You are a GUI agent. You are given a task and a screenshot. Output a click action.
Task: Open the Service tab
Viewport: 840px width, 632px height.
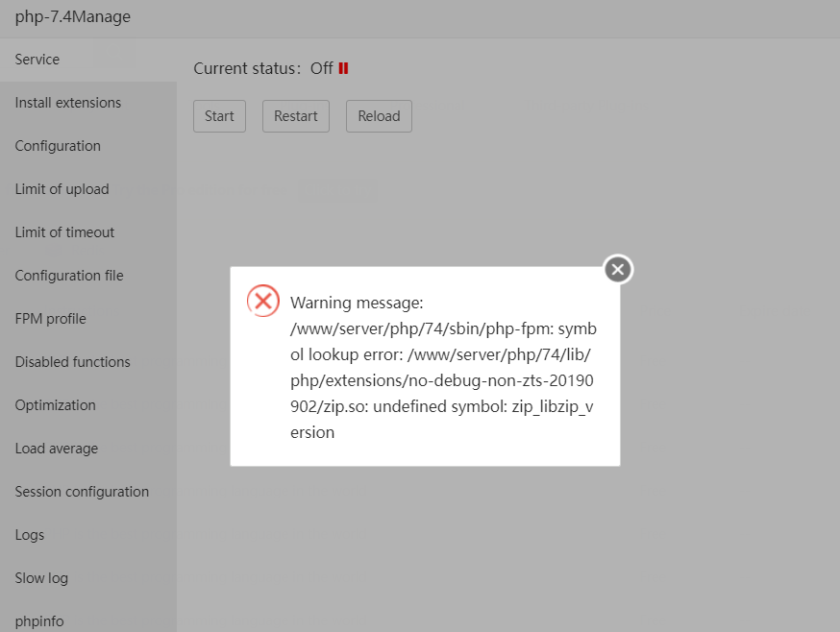[x=37, y=60]
